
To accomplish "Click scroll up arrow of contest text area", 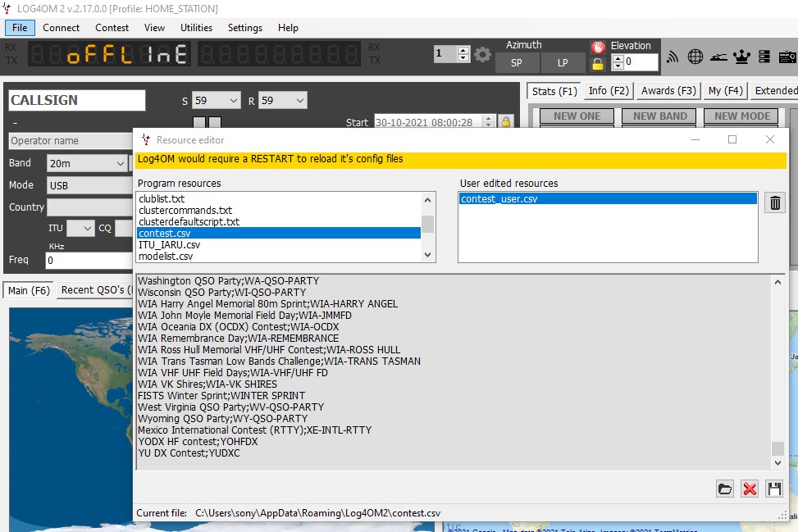I will click(777, 282).
